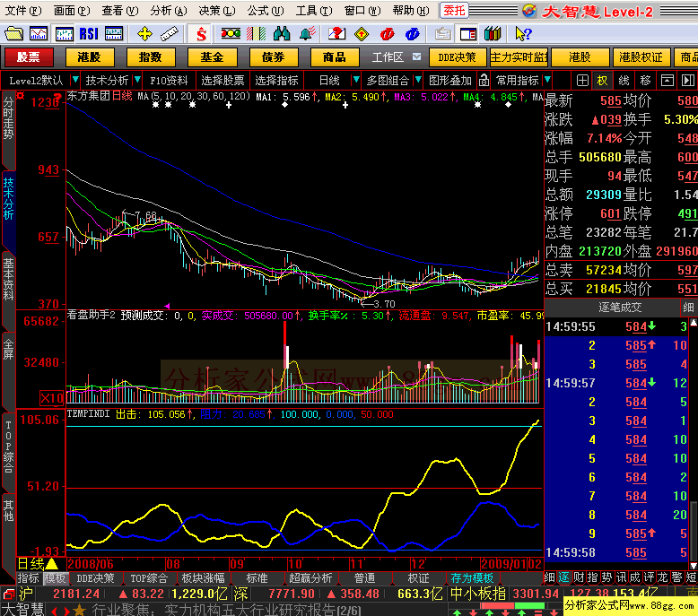698x616 pixels.
Task: Open the folder icon in the toolbar
Action: tap(13, 34)
